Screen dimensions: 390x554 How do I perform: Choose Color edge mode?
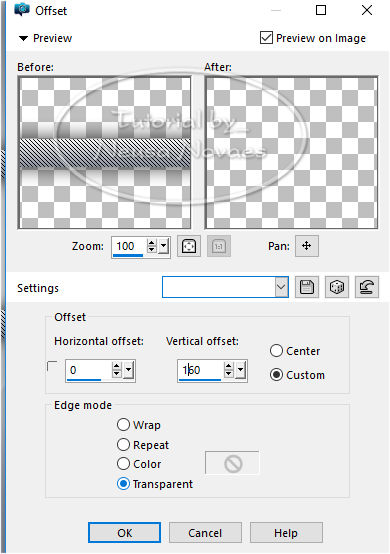(123, 464)
